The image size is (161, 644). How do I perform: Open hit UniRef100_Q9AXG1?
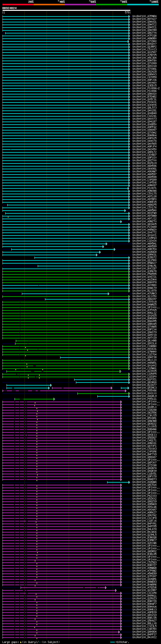(144, 22)
